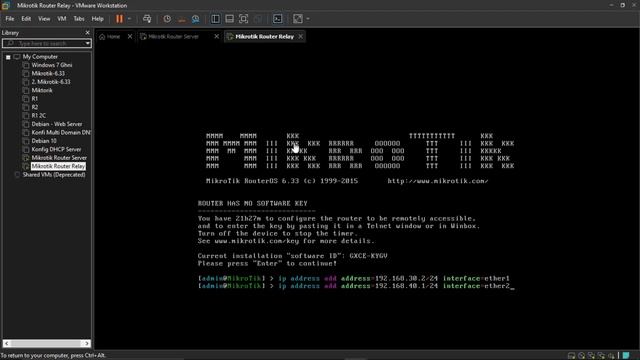Click the Shared VMs (Deprecated) icon
The height and width of the screenshot is (360, 640).
click(17, 175)
